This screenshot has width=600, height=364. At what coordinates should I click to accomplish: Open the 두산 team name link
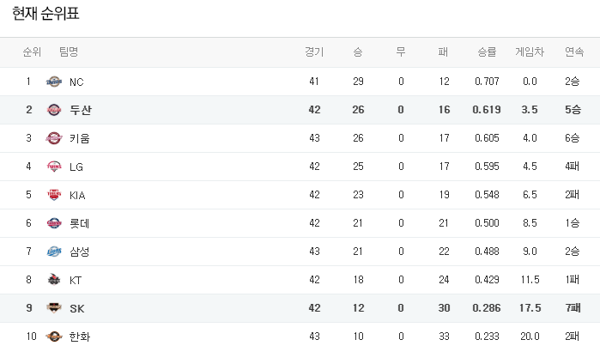click(x=81, y=110)
